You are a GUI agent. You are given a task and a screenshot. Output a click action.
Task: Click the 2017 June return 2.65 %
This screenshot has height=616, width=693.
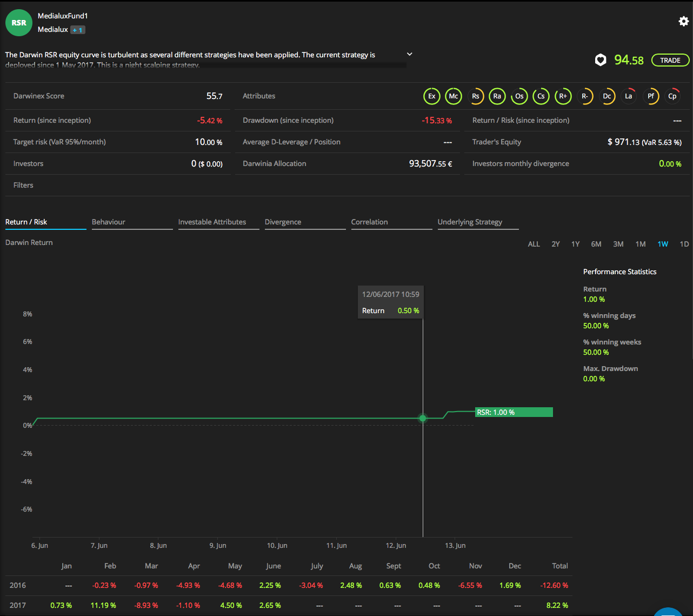click(x=270, y=605)
